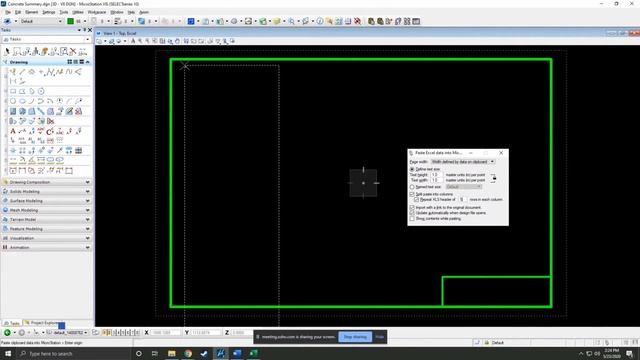
Task: Open the 'Page width' dropdown in dialog
Action: (463, 162)
